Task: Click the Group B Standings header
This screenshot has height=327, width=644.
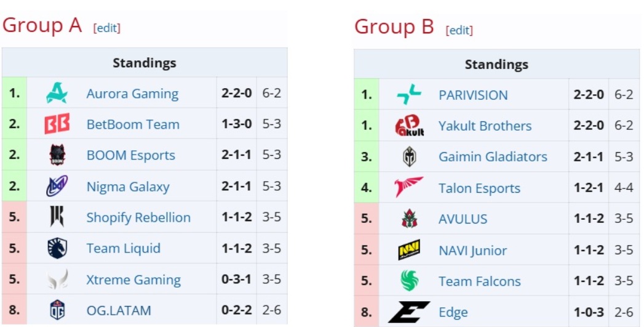Action: pyautogui.click(x=496, y=64)
